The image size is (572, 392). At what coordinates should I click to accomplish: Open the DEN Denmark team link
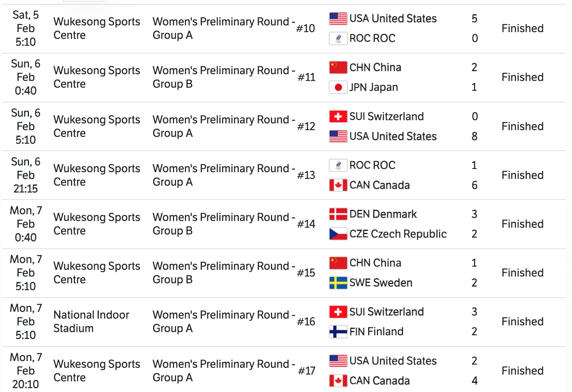point(383,214)
